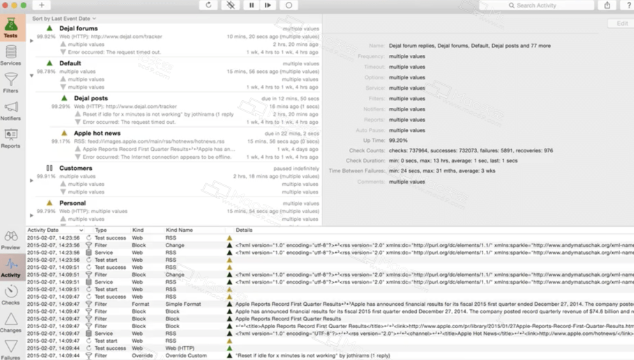The width and height of the screenshot is (634, 360).
Task: Select the Activity sidebar icon
Action: pyautogui.click(x=11, y=267)
